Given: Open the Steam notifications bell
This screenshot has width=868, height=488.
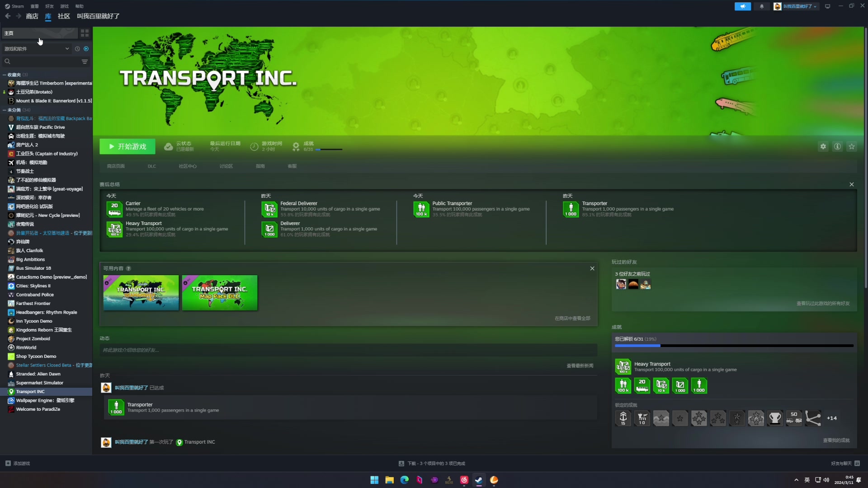Looking at the screenshot, I should 762,6.
